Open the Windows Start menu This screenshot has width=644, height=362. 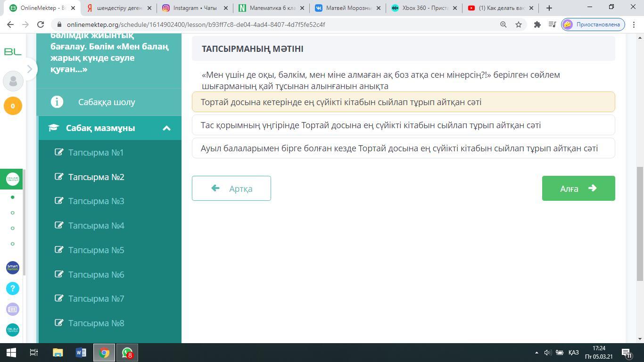click(x=11, y=353)
